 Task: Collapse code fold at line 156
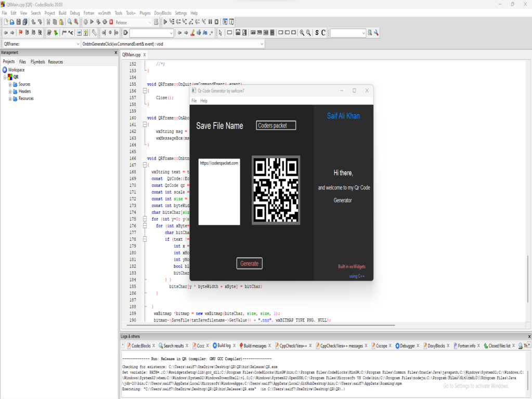145,91
